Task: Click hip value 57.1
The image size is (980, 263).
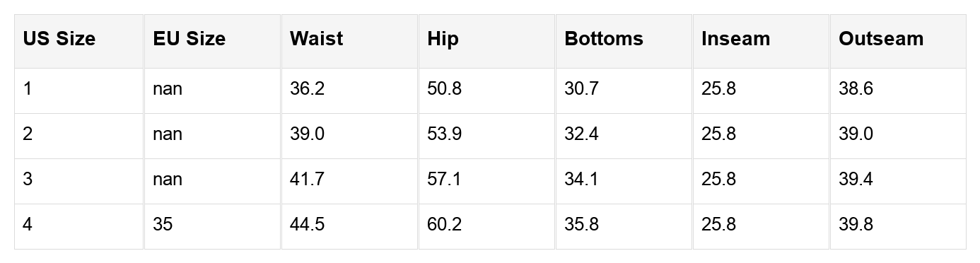Action: [x=486, y=181]
